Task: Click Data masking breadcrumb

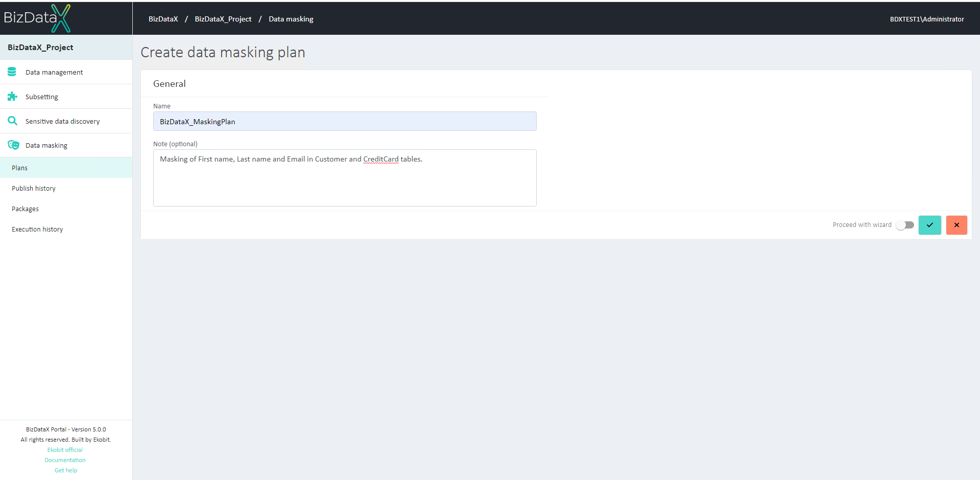Action: tap(291, 19)
